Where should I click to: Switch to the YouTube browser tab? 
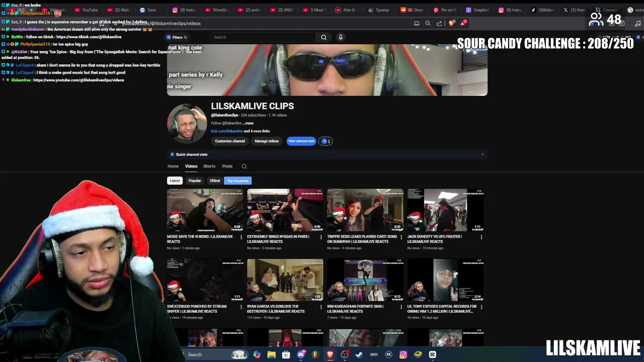(x=86, y=10)
